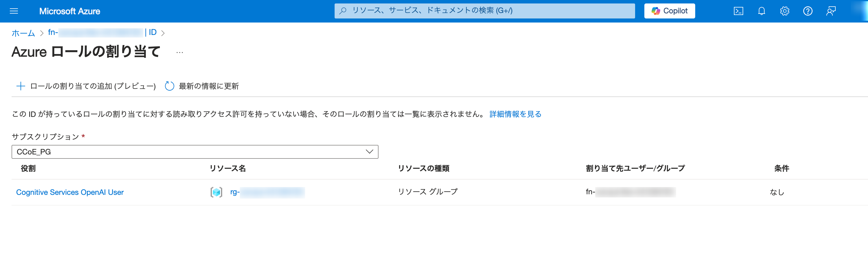
Task: Focus the resource search box
Action: [485, 11]
